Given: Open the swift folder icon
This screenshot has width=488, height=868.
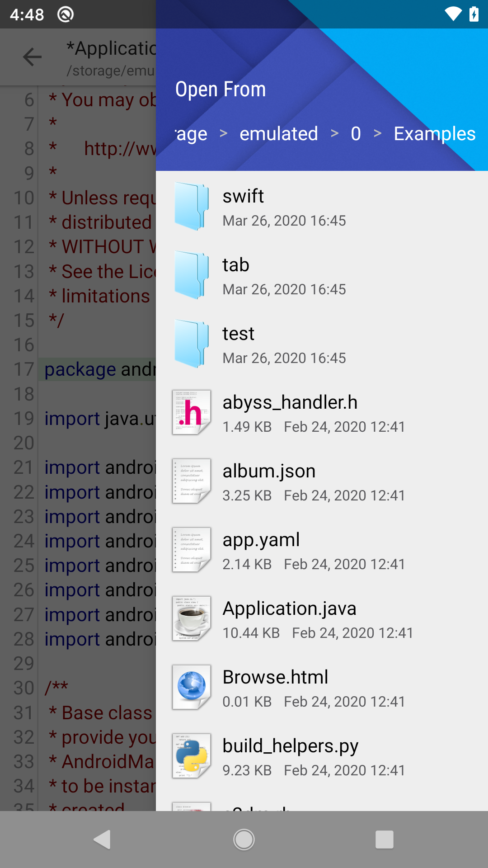Looking at the screenshot, I should (x=192, y=207).
